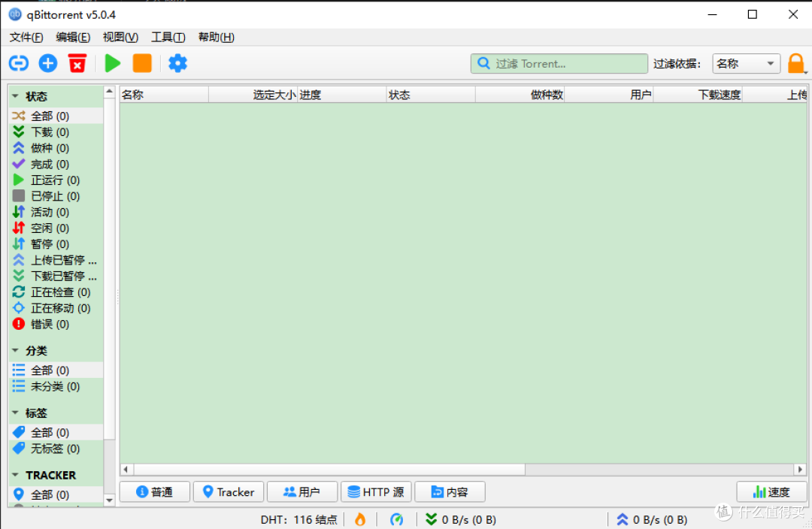The width and height of the screenshot is (812, 529).
Task: Sort by the 做种数 column header
Action: [520, 95]
